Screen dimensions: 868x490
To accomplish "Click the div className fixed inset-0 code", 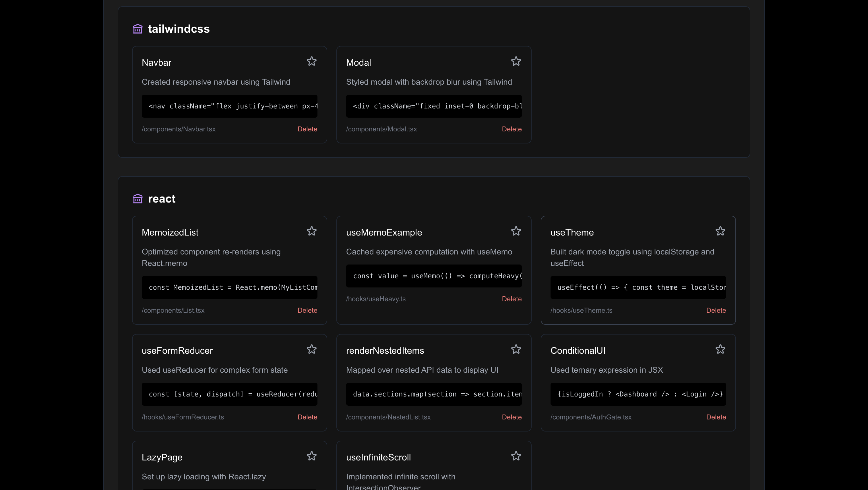I will 434,106.
